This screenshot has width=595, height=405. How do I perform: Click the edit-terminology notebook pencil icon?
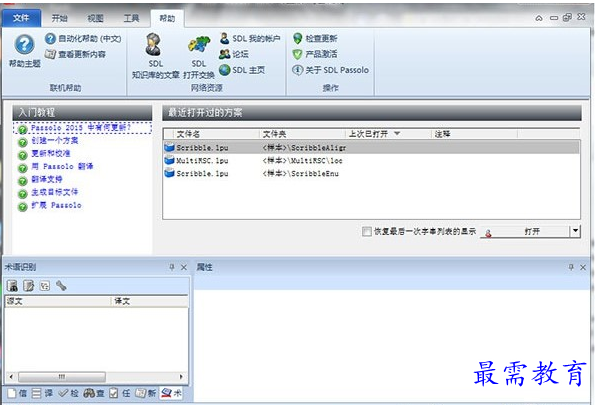[28, 285]
